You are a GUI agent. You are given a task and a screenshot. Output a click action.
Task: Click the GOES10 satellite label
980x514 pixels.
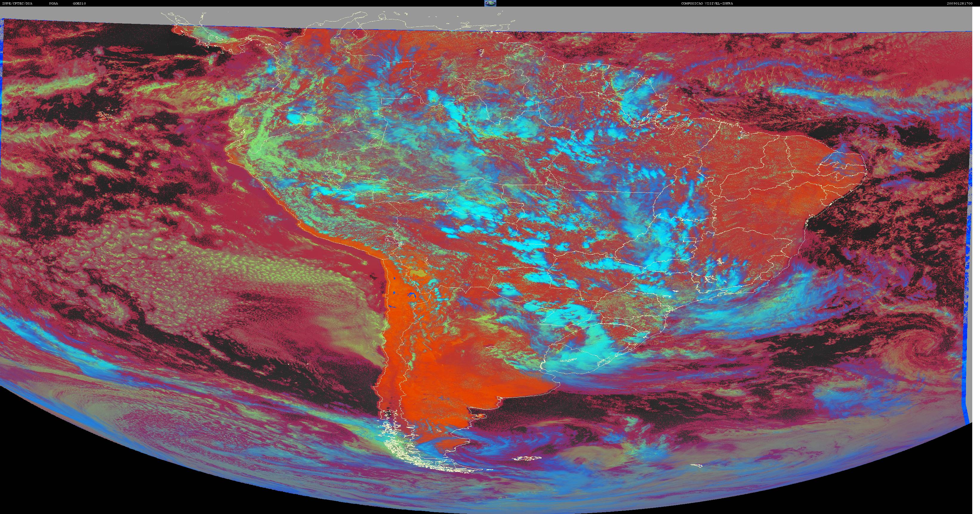[79, 3]
